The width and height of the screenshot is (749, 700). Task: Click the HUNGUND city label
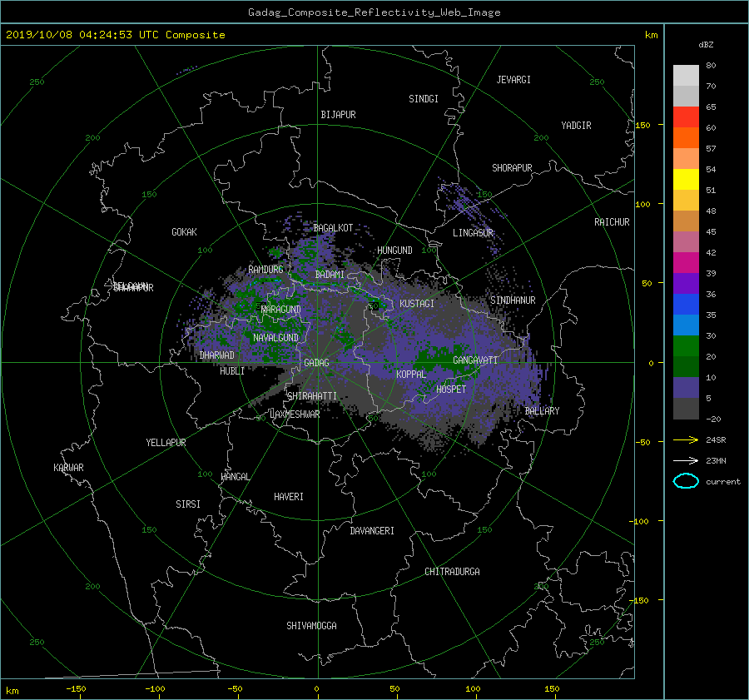tap(394, 251)
